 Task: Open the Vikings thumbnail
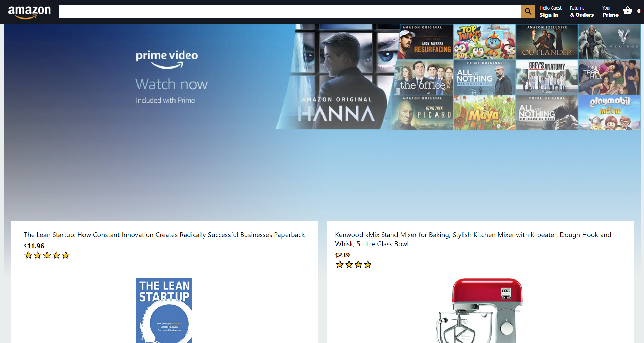609,42
